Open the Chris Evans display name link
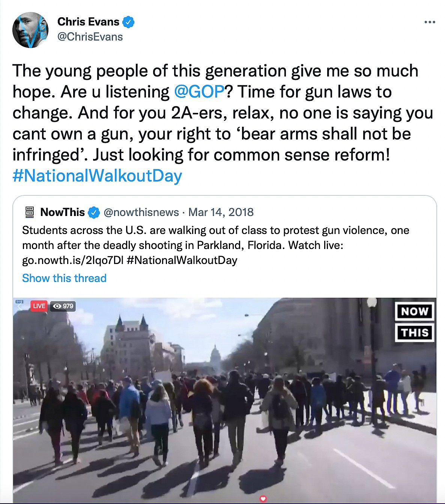 (x=88, y=22)
